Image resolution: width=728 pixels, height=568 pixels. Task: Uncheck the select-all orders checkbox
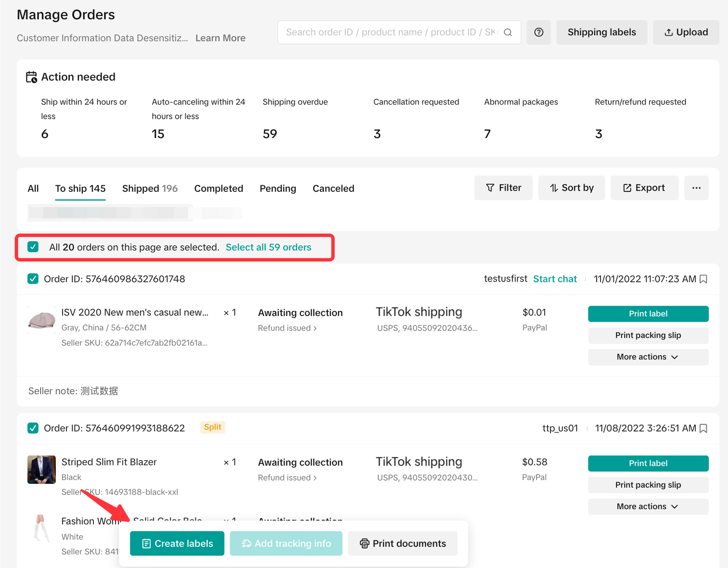pos(33,247)
